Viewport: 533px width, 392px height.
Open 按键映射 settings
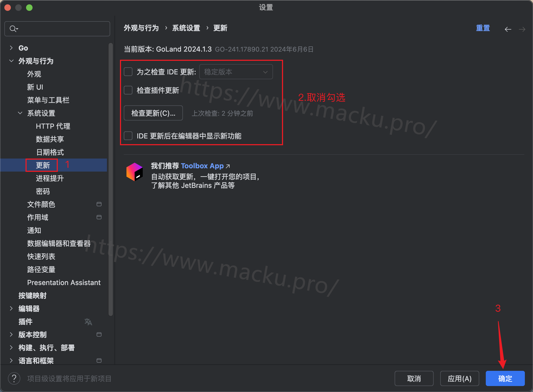(x=33, y=295)
